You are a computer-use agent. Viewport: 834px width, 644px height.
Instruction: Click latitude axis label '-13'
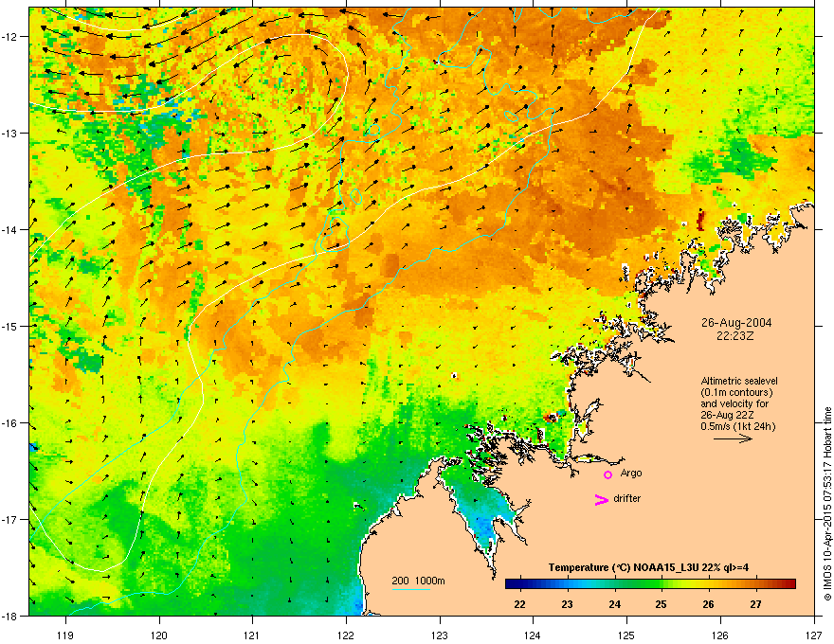click(x=9, y=133)
